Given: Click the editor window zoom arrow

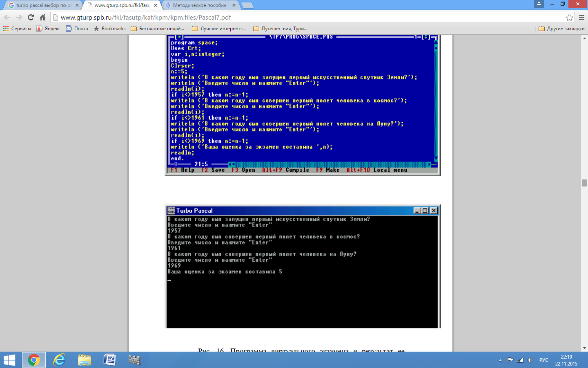Looking at the screenshot, I should coord(425,37).
